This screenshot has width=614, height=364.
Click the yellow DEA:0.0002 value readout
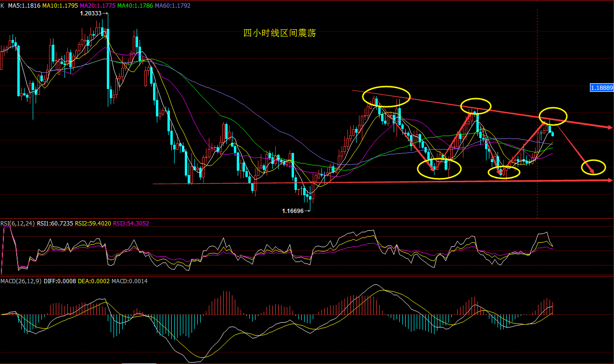94,281
